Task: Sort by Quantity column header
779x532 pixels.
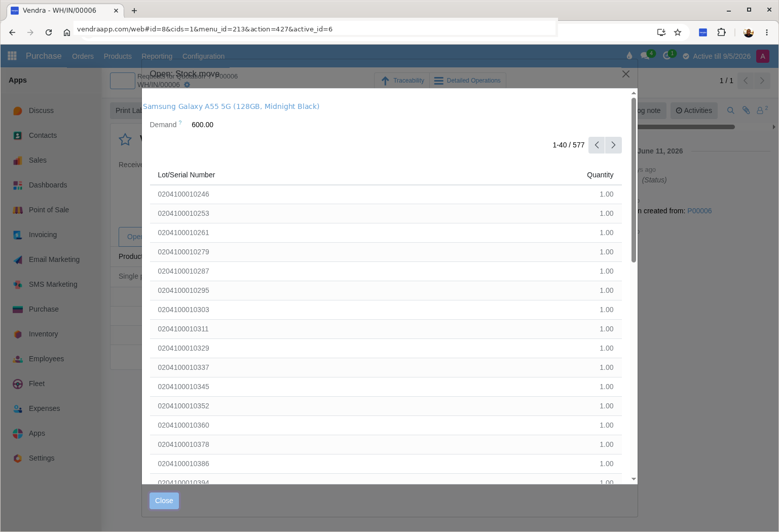Action: click(x=600, y=175)
